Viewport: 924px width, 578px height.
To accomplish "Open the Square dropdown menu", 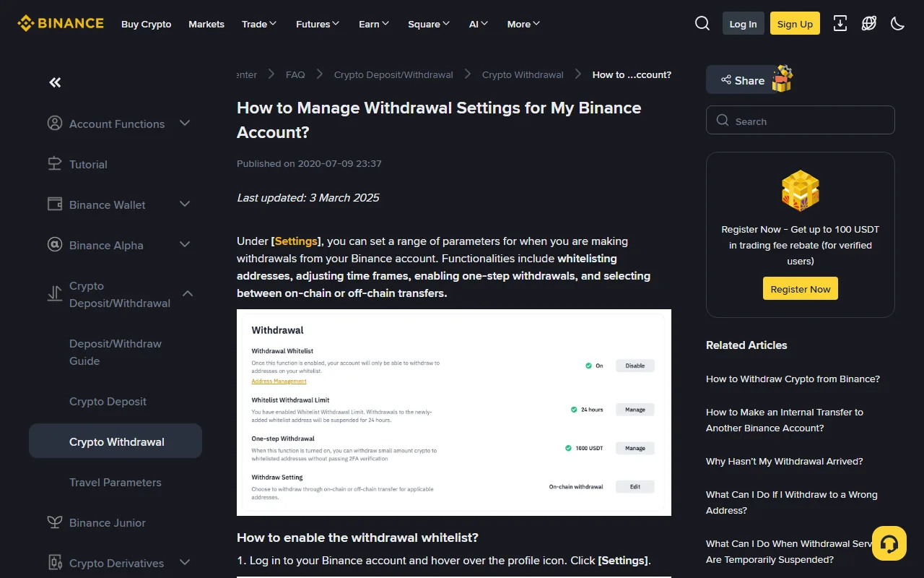I will click(x=429, y=24).
